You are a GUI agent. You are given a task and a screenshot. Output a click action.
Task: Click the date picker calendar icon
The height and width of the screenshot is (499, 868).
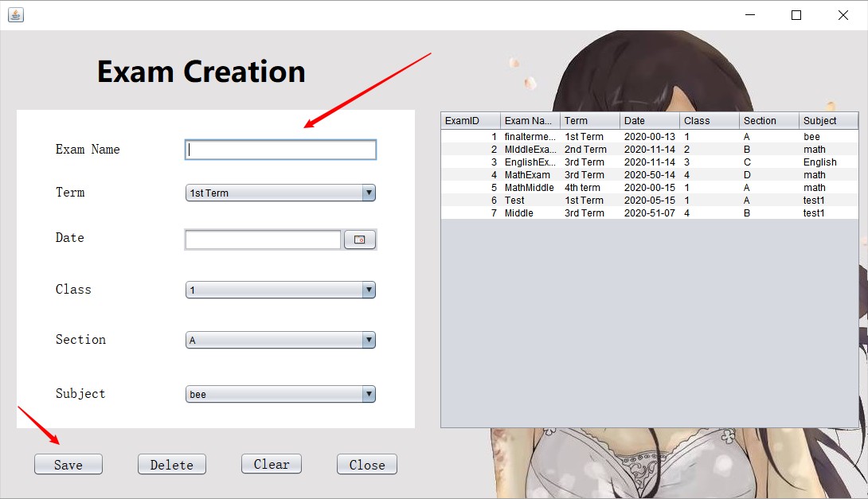359,240
